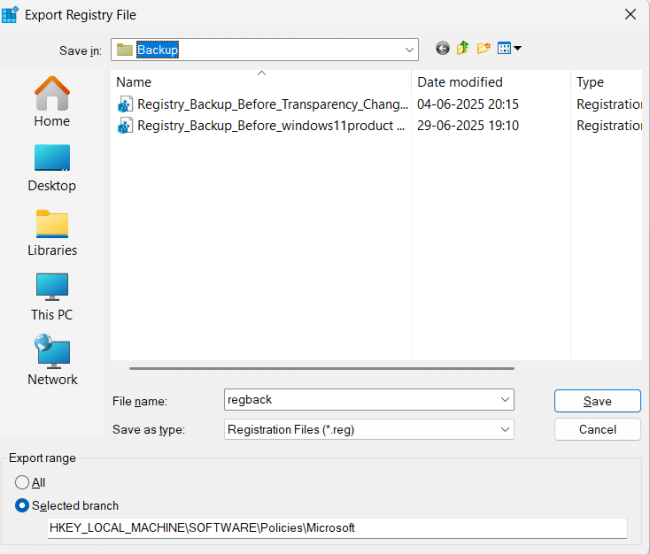Go up one folder level

click(463, 48)
